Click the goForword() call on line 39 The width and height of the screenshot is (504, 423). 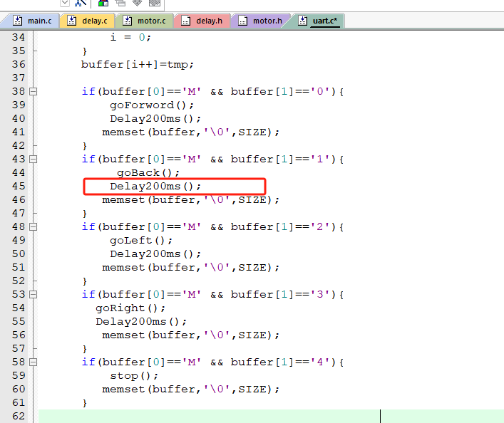point(152,105)
